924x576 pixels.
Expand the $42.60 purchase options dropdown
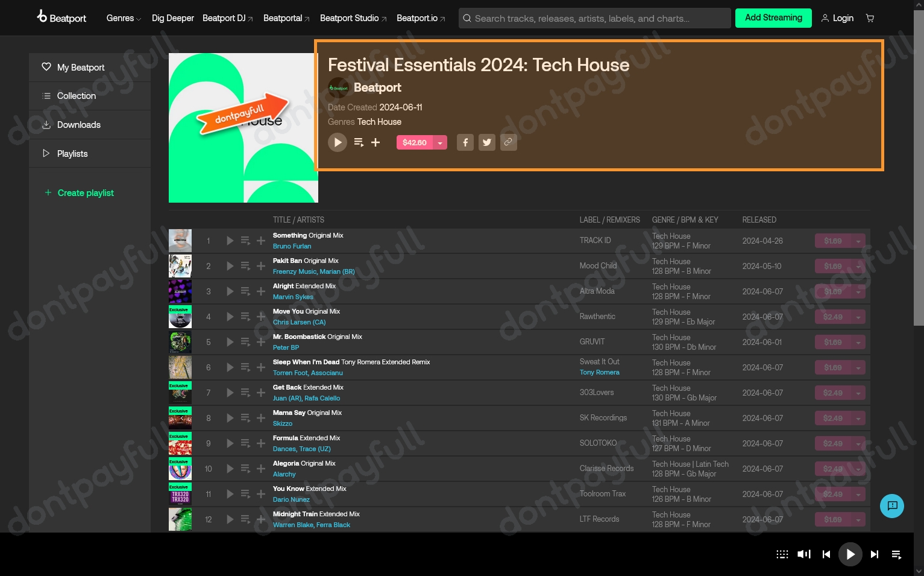click(x=441, y=142)
